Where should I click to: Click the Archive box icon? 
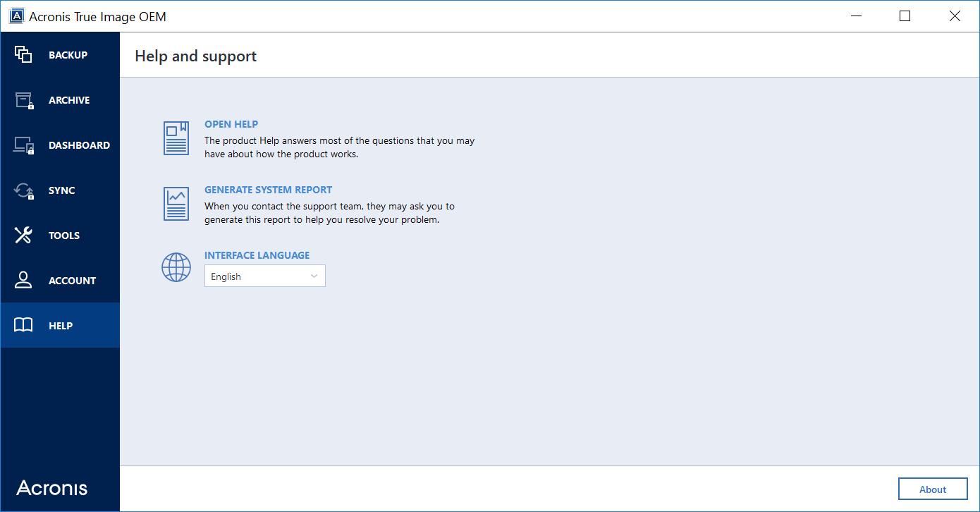click(x=24, y=100)
